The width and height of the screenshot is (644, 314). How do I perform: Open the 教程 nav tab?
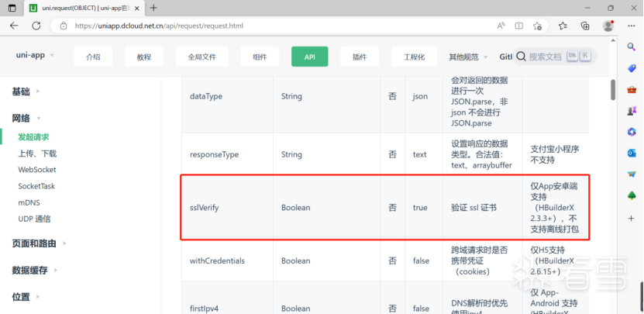[x=143, y=57]
